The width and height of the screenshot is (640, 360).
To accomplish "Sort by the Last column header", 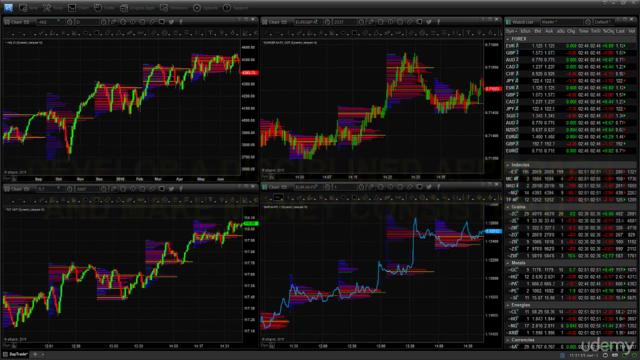I will 620,31.
